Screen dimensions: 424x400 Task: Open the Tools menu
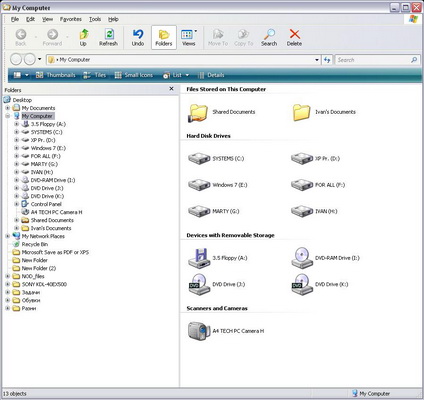click(95, 19)
